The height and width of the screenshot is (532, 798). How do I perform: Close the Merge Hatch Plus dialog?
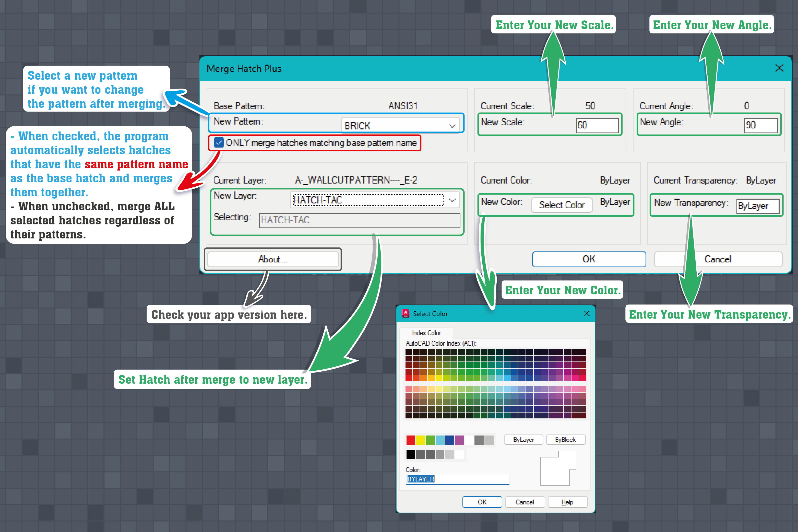tap(779, 68)
